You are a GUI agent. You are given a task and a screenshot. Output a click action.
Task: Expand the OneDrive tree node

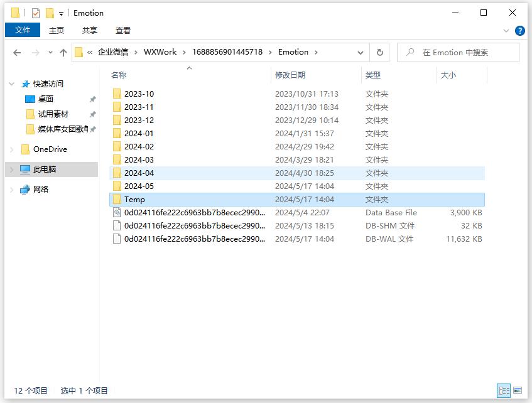pyautogui.click(x=12, y=149)
